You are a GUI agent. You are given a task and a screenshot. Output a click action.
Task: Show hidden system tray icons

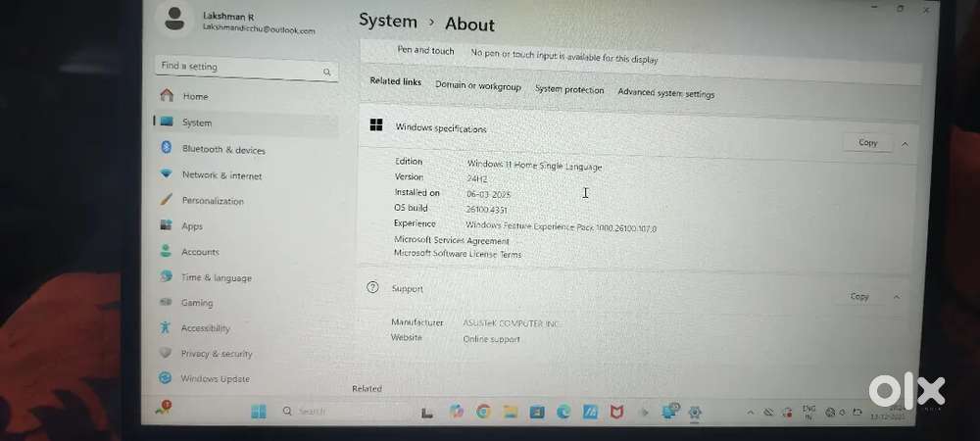point(750,412)
